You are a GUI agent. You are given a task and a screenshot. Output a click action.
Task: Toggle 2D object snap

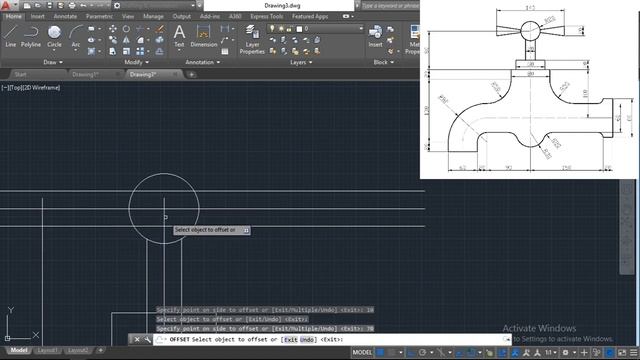471,352
